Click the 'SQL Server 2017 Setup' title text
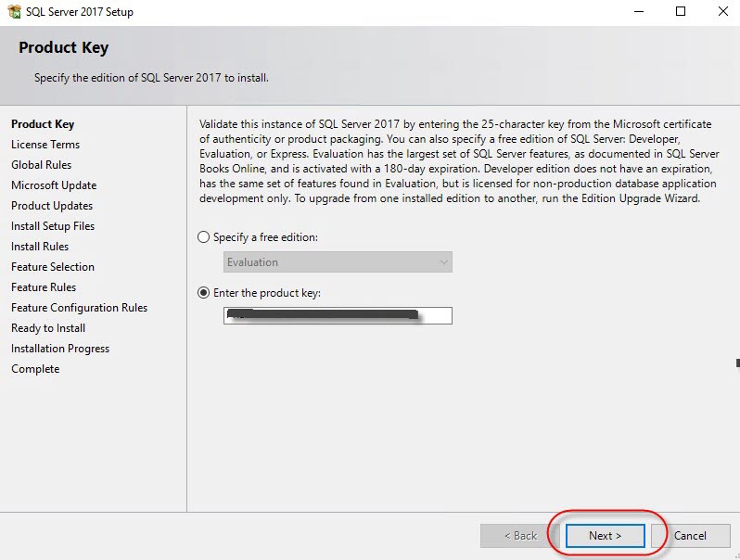The image size is (740, 560). pyautogui.click(x=80, y=12)
